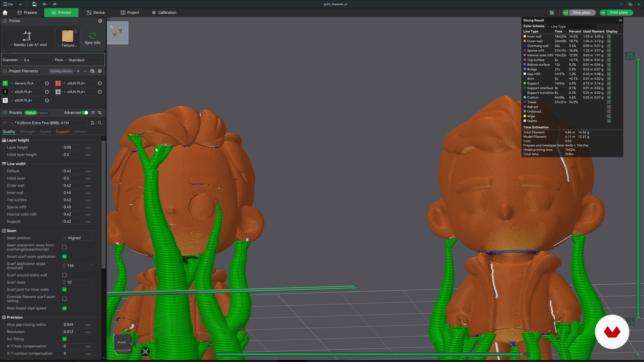The width and height of the screenshot is (644, 362).
Task: Toggle the Advanced mode switch
Action: point(85,113)
